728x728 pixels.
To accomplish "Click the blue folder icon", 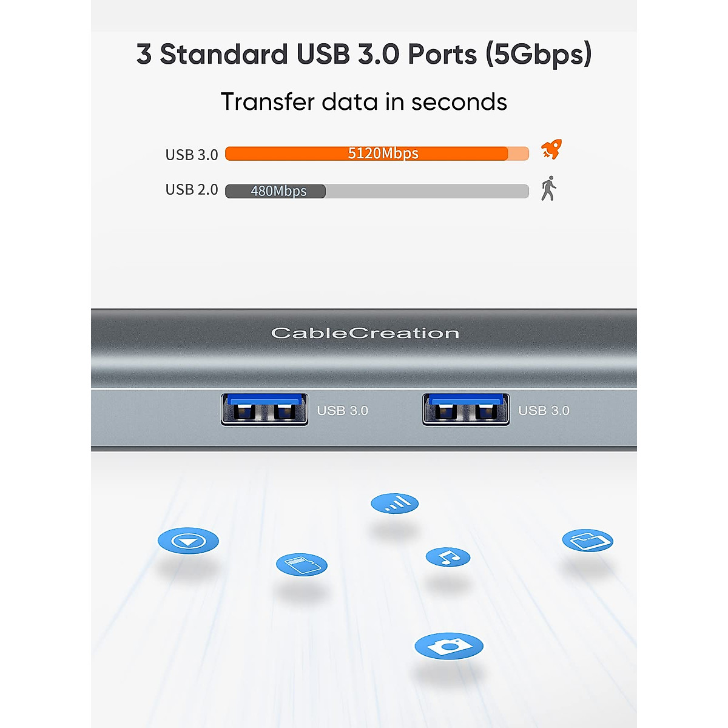I will tap(587, 540).
